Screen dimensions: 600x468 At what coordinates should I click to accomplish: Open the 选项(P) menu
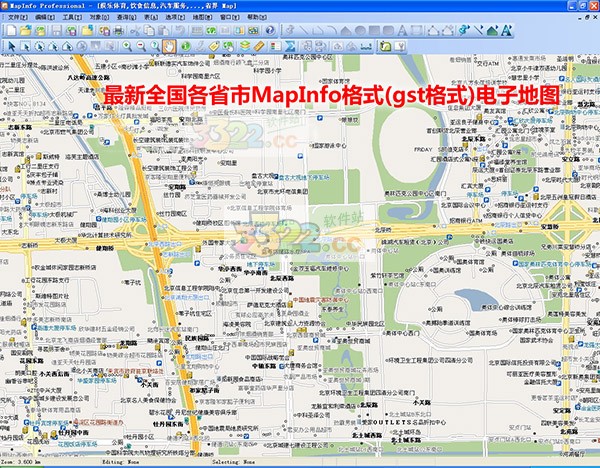tap(175, 17)
